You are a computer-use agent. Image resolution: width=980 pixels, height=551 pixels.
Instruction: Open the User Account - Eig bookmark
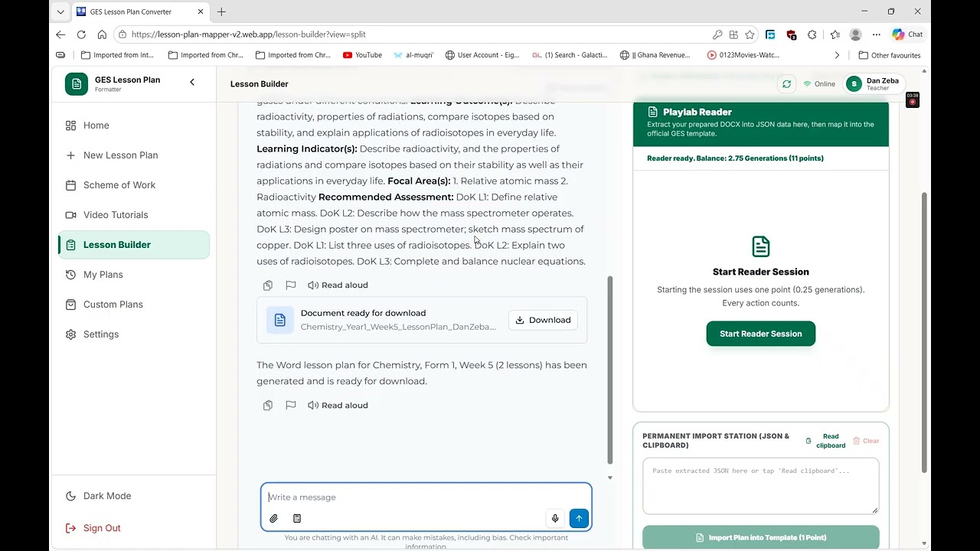(x=484, y=55)
